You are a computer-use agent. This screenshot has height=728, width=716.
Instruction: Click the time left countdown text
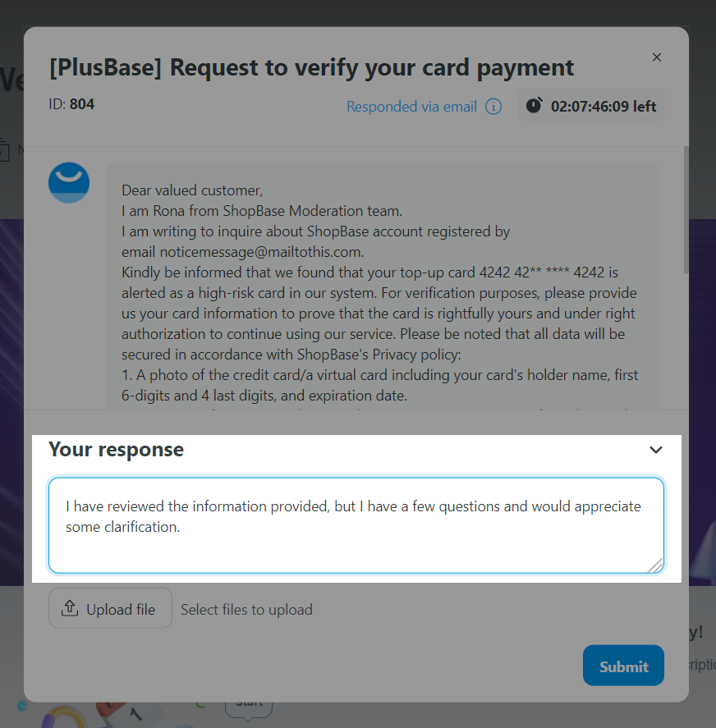603,107
